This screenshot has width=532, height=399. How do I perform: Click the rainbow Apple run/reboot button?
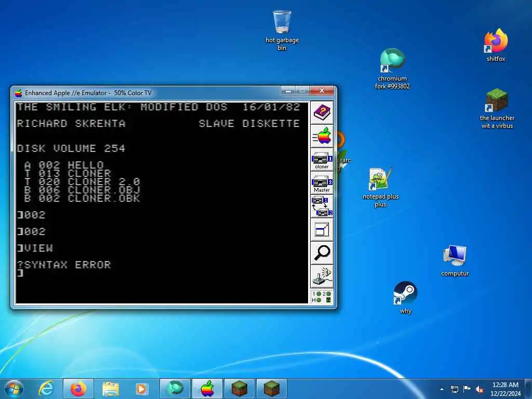[x=322, y=137]
